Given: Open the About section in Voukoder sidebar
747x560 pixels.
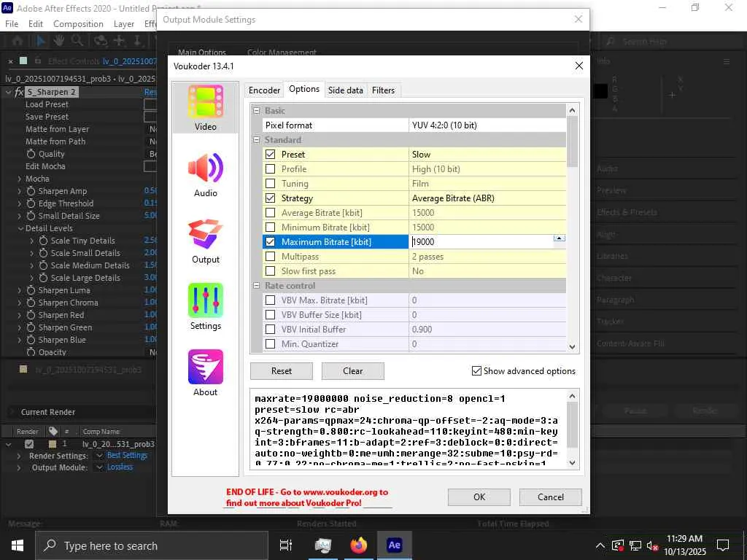Looking at the screenshot, I should (x=205, y=373).
